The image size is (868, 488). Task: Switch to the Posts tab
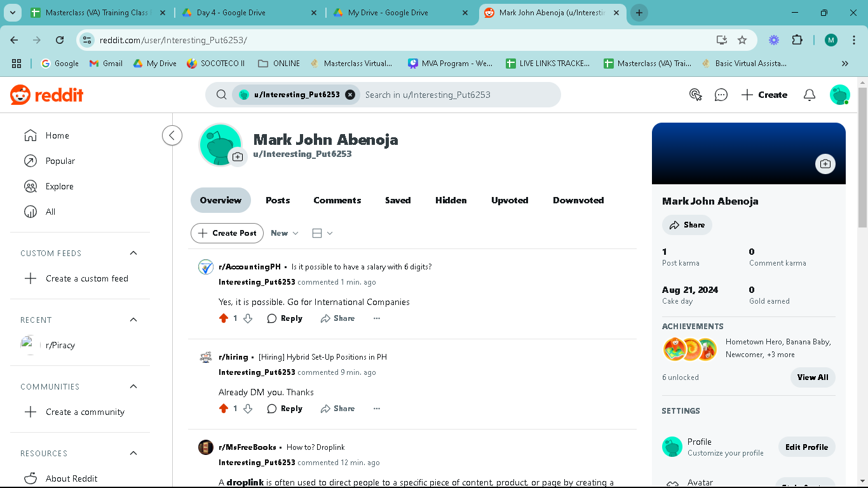click(x=278, y=200)
